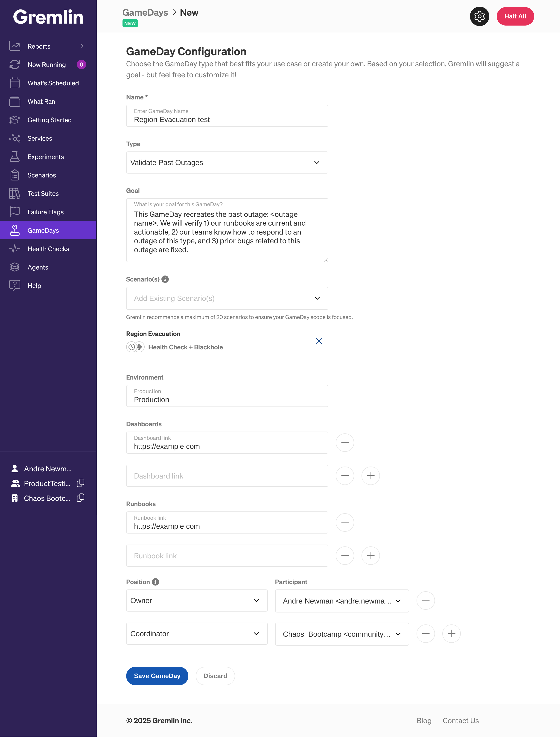Remove the Coordinator participant row
The image size is (560, 737).
pyautogui.click(x=426, y=634)
